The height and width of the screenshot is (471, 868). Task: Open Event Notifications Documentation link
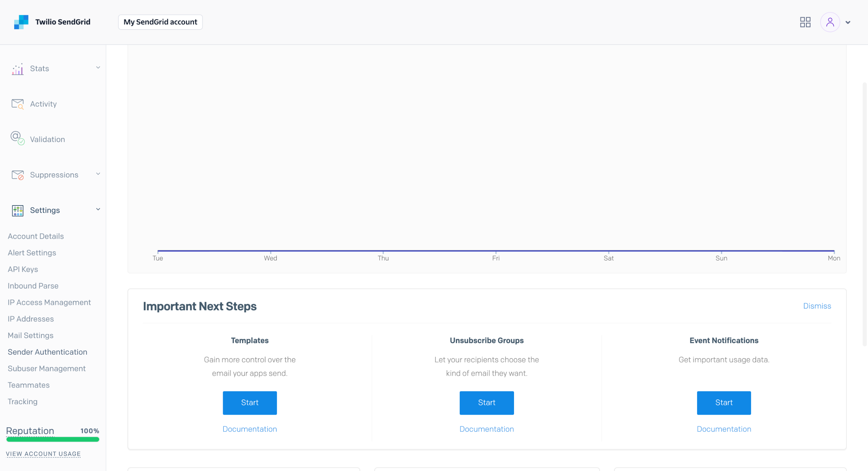tap(724, 429)
